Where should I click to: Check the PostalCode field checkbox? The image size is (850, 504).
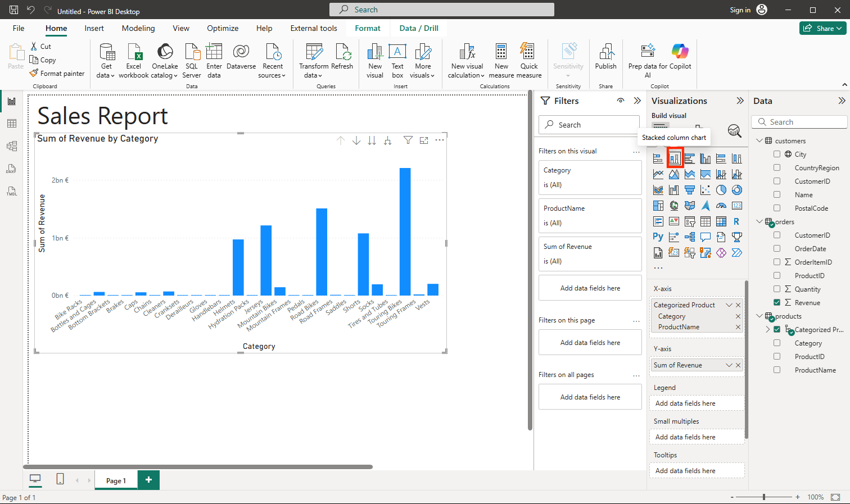click(777, 208)
